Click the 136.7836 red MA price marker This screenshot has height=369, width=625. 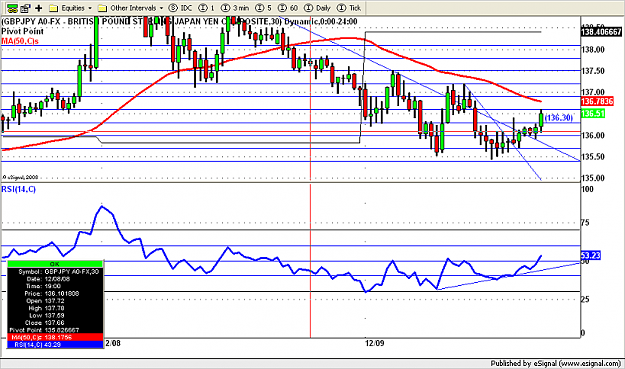[x=597, y=101]
